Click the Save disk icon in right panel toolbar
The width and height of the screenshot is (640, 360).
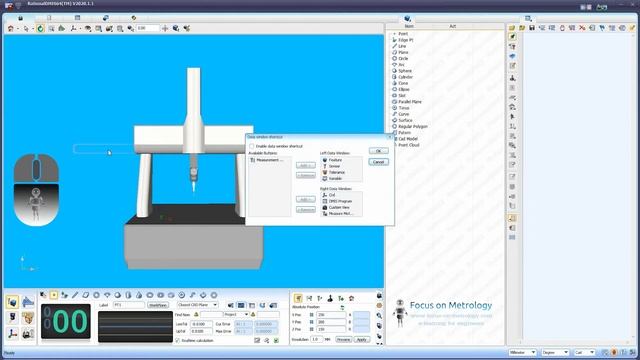point(532,28)
